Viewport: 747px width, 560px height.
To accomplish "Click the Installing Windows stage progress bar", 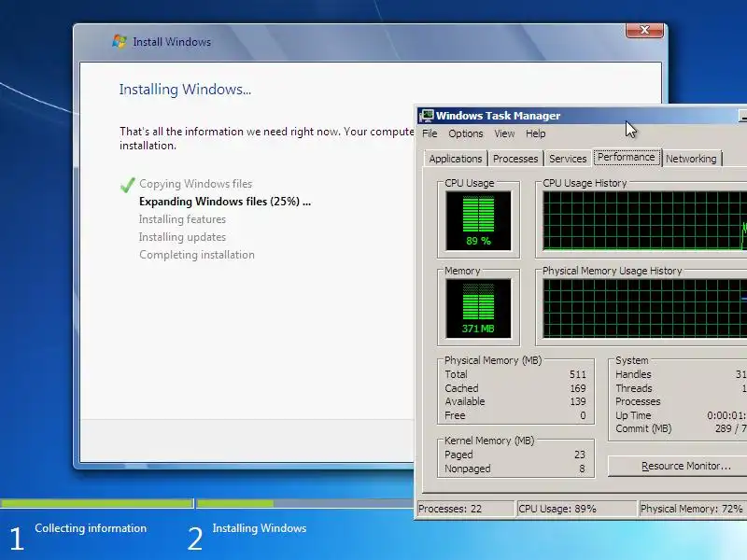I will (305, 503).
